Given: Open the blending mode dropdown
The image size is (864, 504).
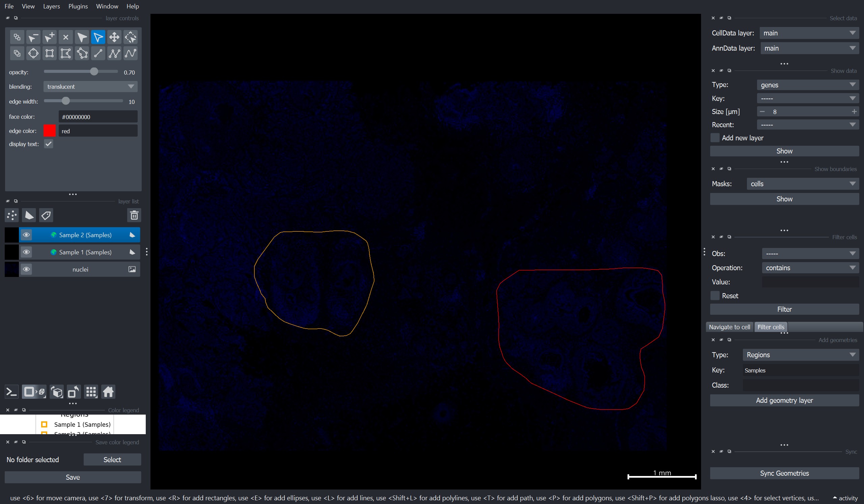Looking at the screenshot, I should pyautogui.click(x=90, y=87).
